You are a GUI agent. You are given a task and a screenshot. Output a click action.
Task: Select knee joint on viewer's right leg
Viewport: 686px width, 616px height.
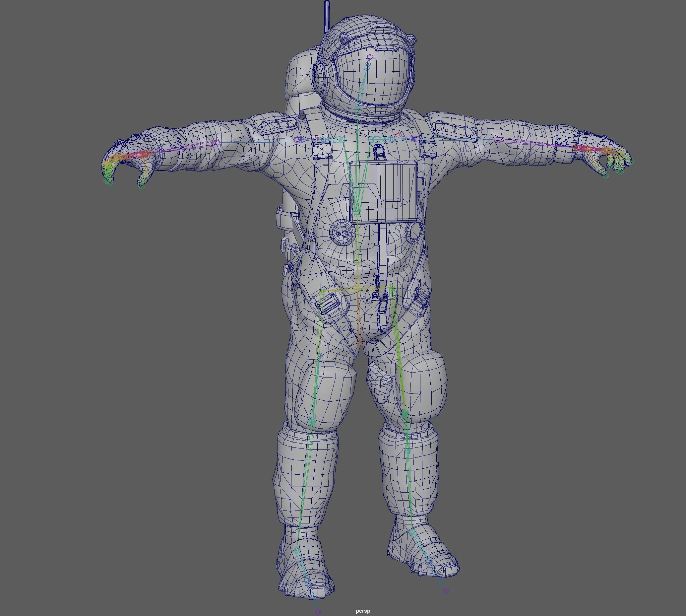tap(405, 413)
